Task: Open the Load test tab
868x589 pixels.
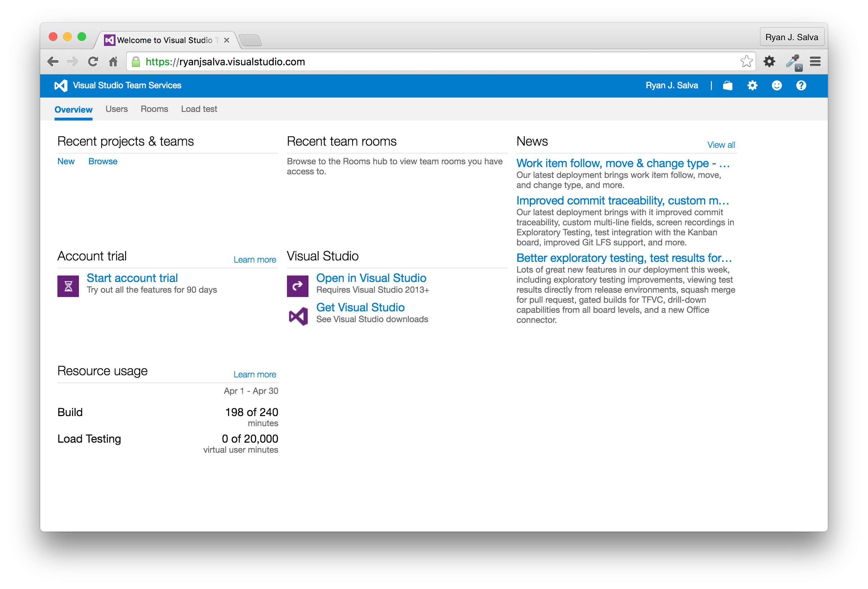Action: 199,109
